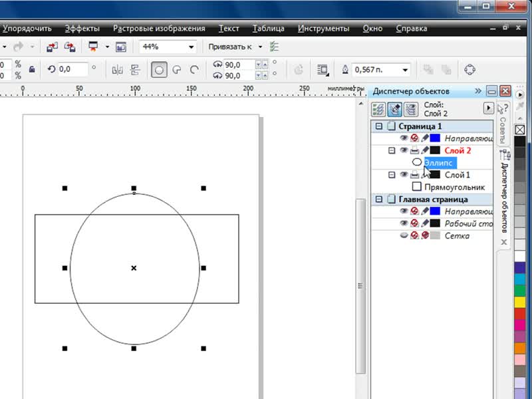The height and width of the screenshot is (399, 532).
Task: Collapse the Слой 2 tree node
Action: point(392,150)
